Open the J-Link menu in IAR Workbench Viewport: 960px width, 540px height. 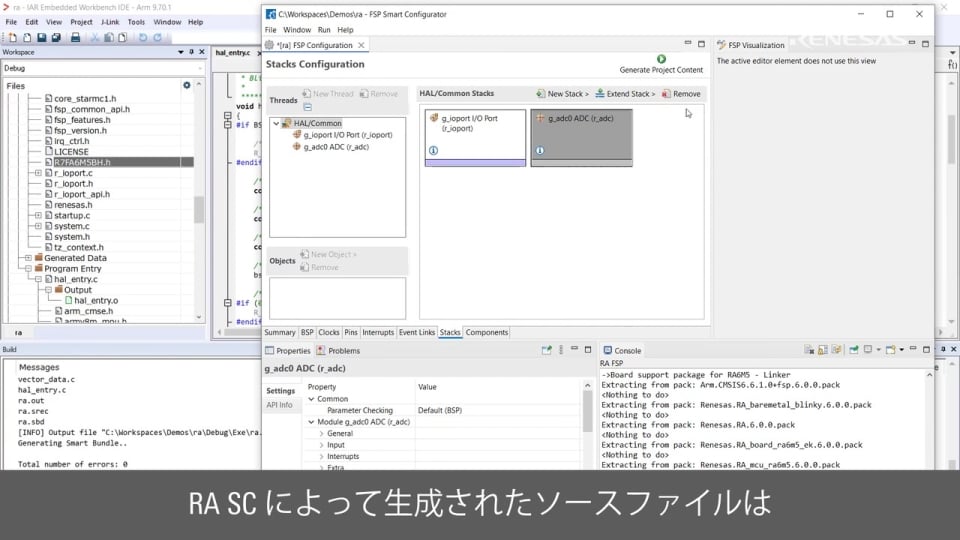coord(110,22)
